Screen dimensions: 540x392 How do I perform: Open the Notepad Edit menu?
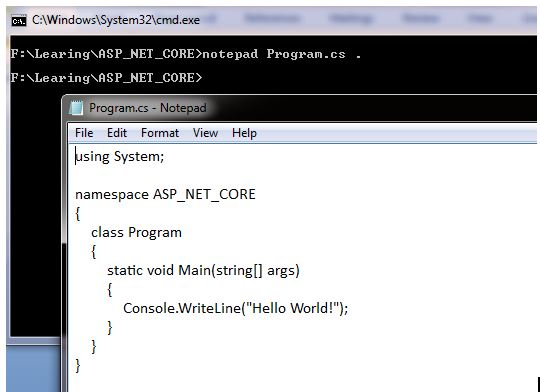pyautogui.click(x=117, y=133)
